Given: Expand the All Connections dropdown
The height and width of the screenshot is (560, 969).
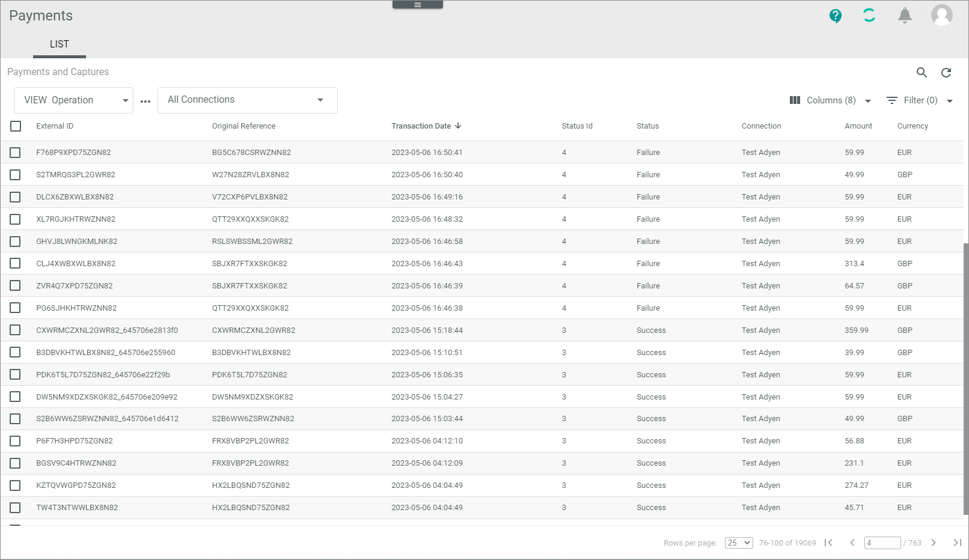Looking at the screenshot, I should (x=247, y=100).
